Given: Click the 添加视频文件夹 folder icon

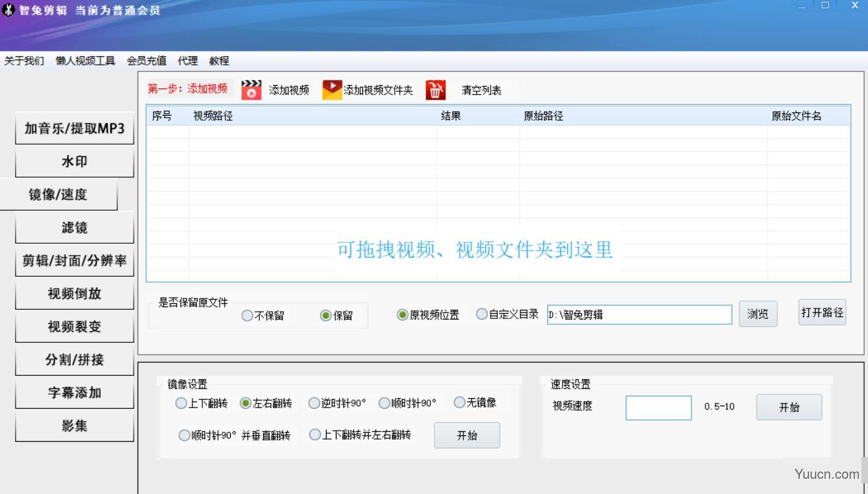Looking at the screenshot, I should pyautogui.click(x=333, y=90).
